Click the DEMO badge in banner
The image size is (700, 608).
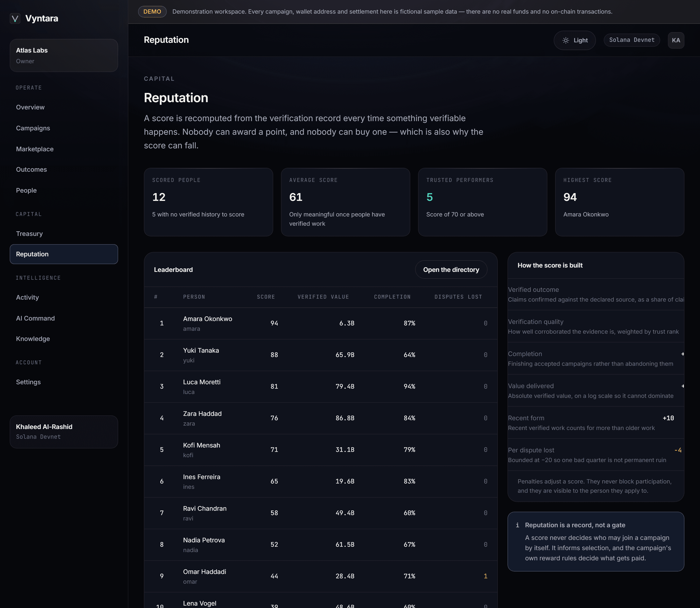(152, 11)
